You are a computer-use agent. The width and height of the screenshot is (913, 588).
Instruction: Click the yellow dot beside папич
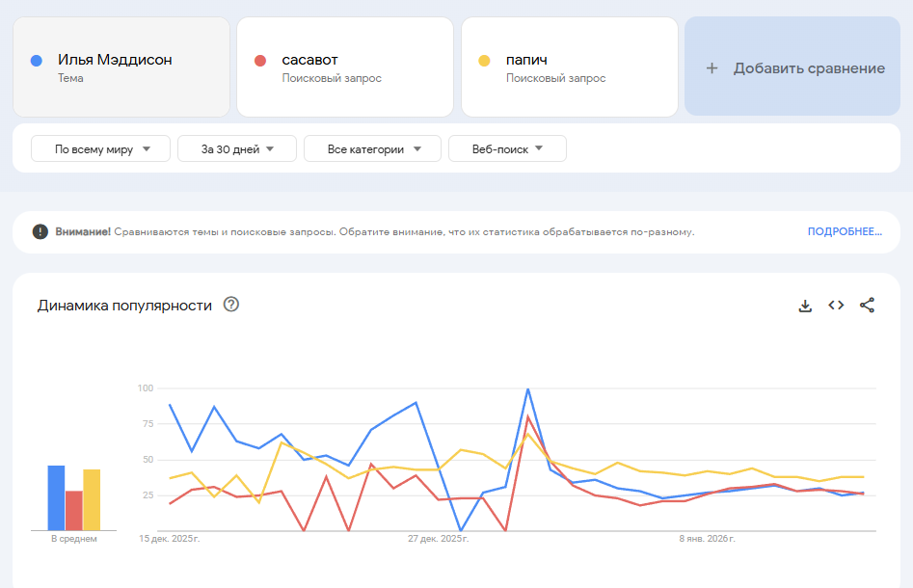484,61
